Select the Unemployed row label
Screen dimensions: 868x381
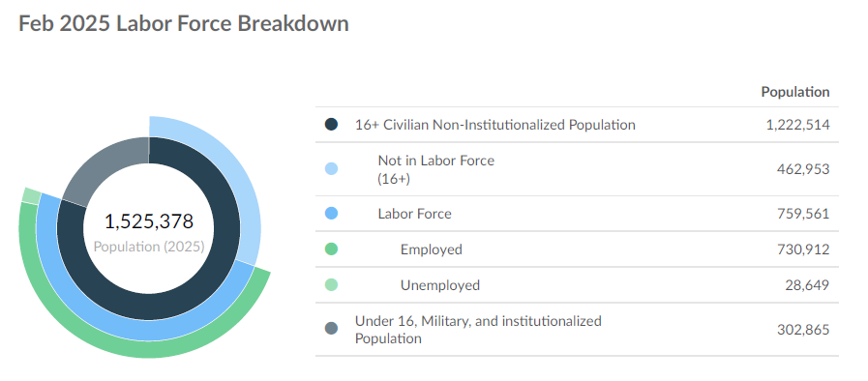click(440, 285)
